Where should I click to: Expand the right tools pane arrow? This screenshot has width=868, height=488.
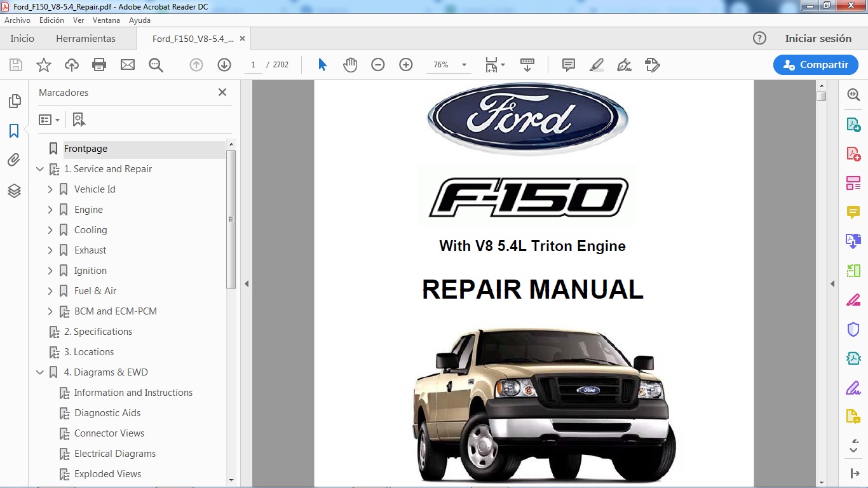click(x=853, y=474)
